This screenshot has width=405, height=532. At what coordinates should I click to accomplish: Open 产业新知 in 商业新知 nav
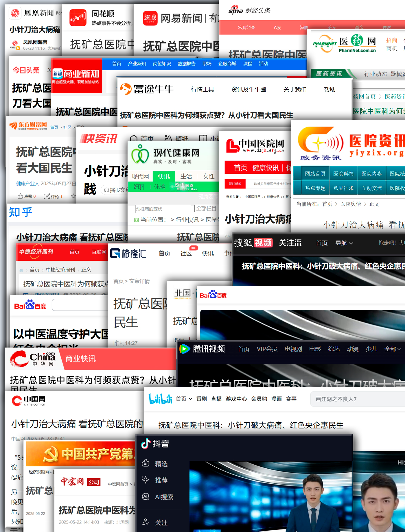(x=137, y=64)
